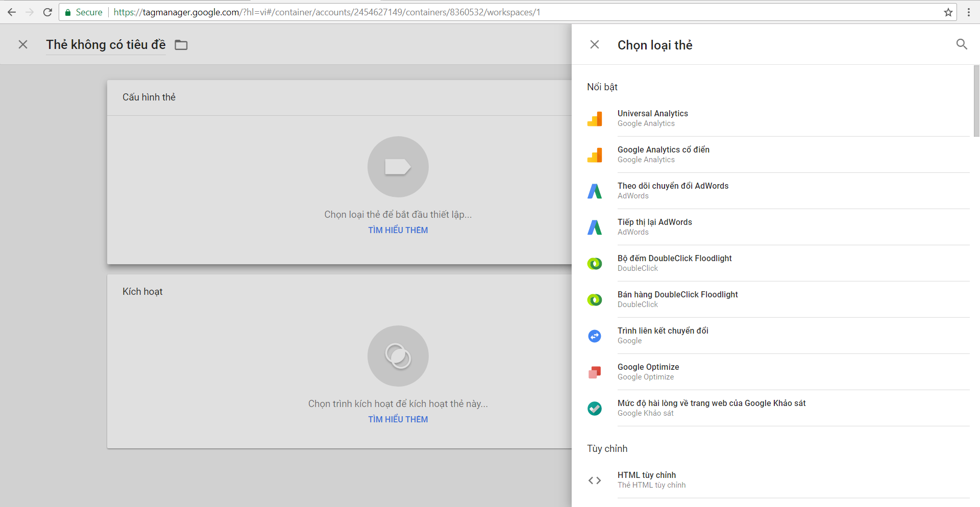
Task: Click the tag configuration placeholder icon
Action: 398,167
